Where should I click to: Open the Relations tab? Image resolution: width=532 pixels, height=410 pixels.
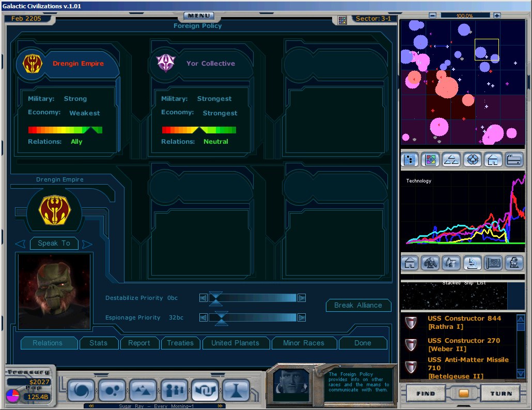tap(49, 343)
